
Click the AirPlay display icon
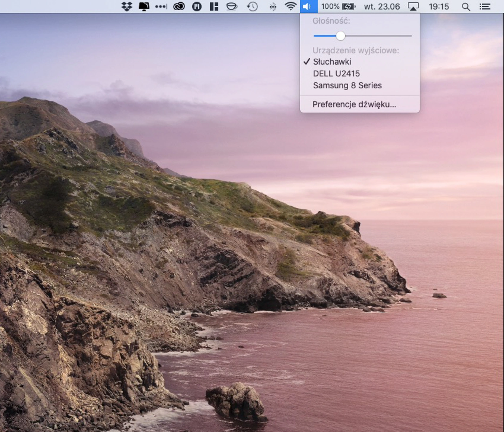click(x=413, y=7)
